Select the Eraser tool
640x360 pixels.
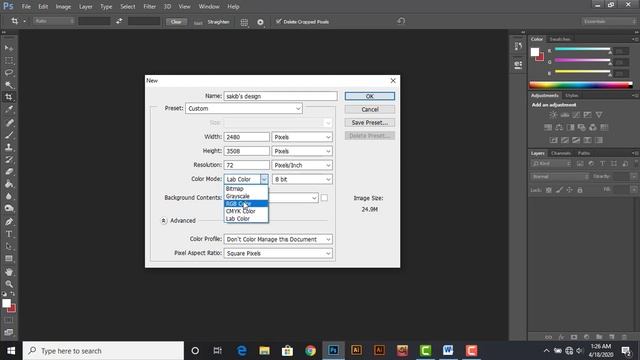[x=9, y=171]
